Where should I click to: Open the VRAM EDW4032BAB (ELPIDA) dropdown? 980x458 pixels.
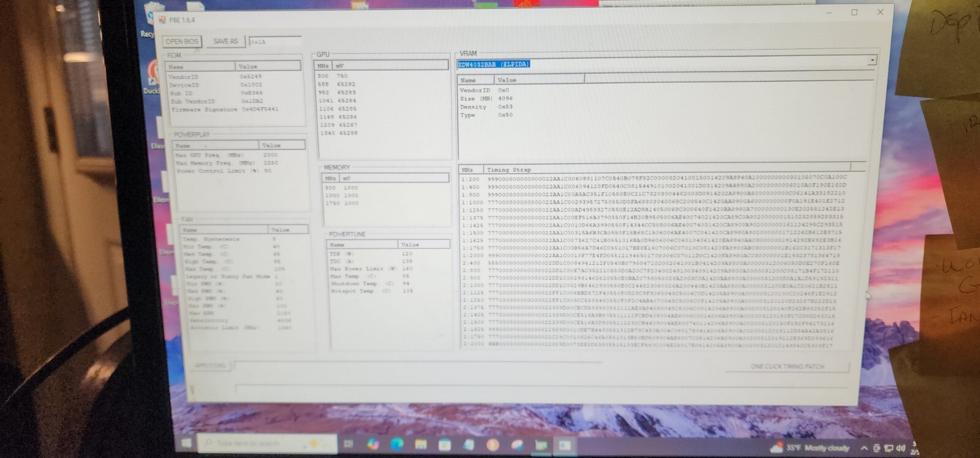point(872,60)
